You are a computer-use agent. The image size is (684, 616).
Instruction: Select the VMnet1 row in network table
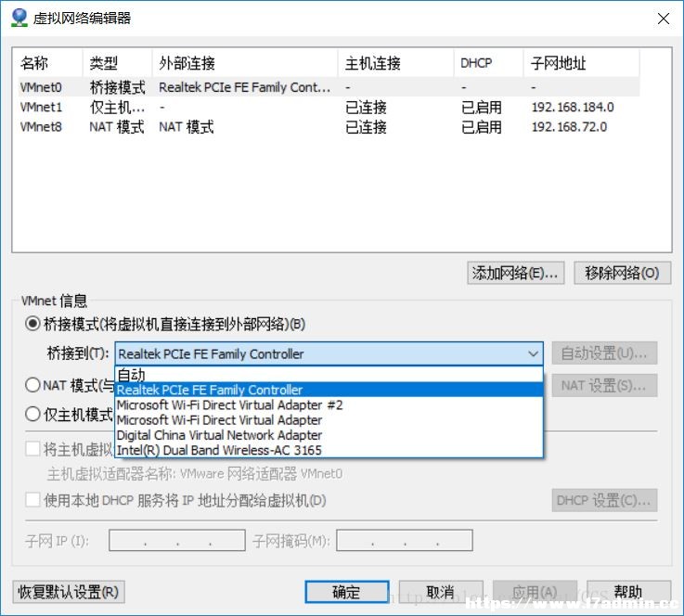[x=329, y=108]
